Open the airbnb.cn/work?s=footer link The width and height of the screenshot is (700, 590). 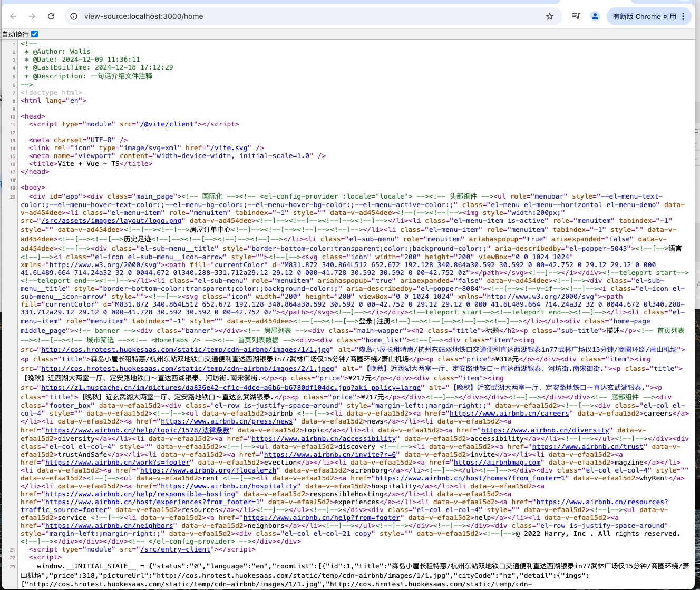pos(117,463)
